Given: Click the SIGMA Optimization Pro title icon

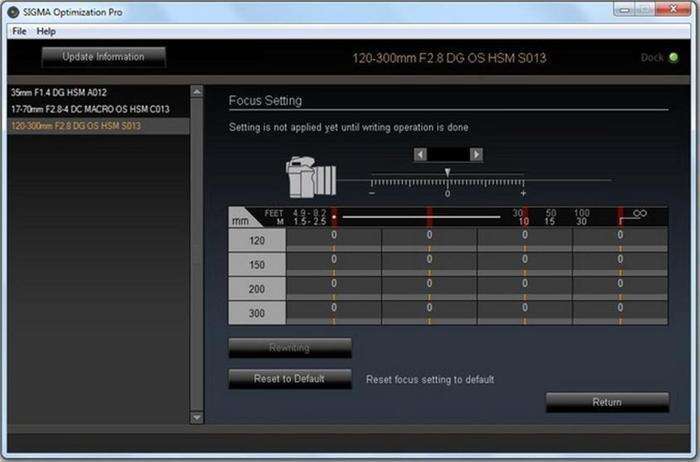Looking at the screenshot, I should click(14, 11).
